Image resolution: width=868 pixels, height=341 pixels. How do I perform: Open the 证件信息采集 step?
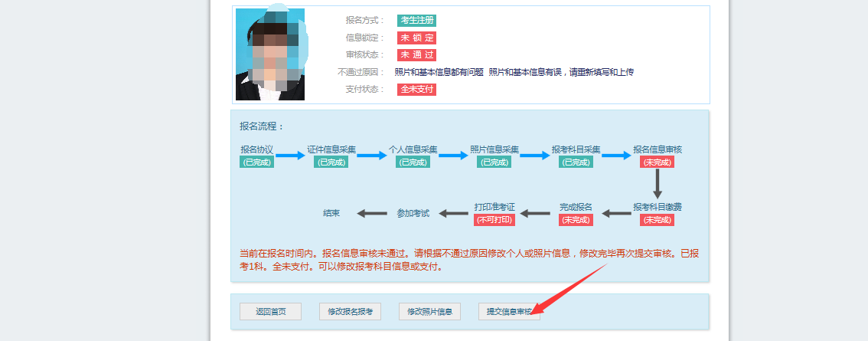tap(331, 149)
